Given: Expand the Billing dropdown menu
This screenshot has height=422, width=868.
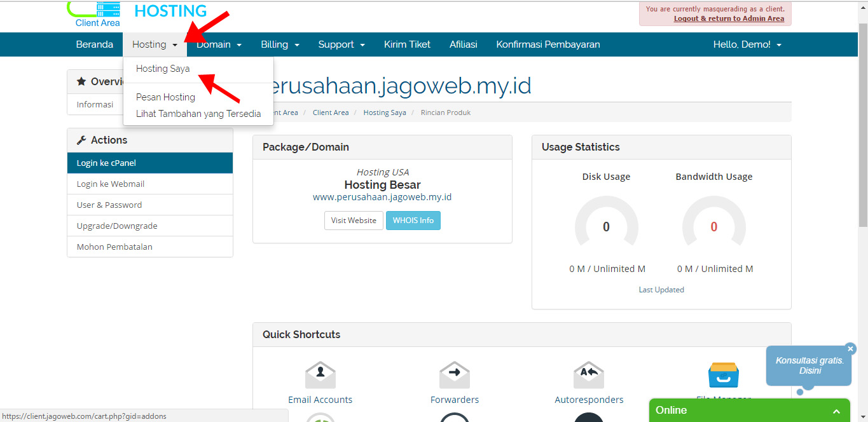Looking at the screenshot, I should pyautogui.click(x=280, y=44).
